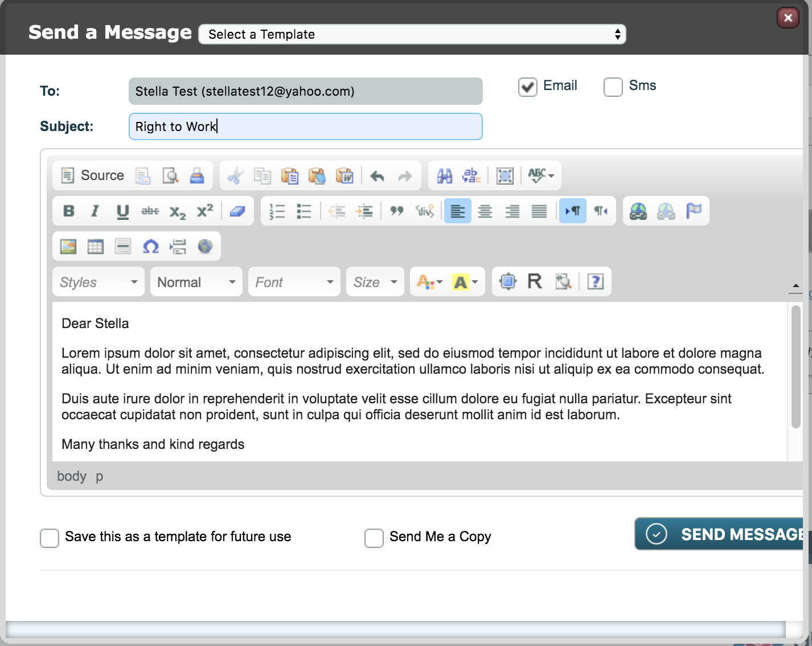Open the Select a Template dropdown
812x646 pixels.
pos(412,34)
